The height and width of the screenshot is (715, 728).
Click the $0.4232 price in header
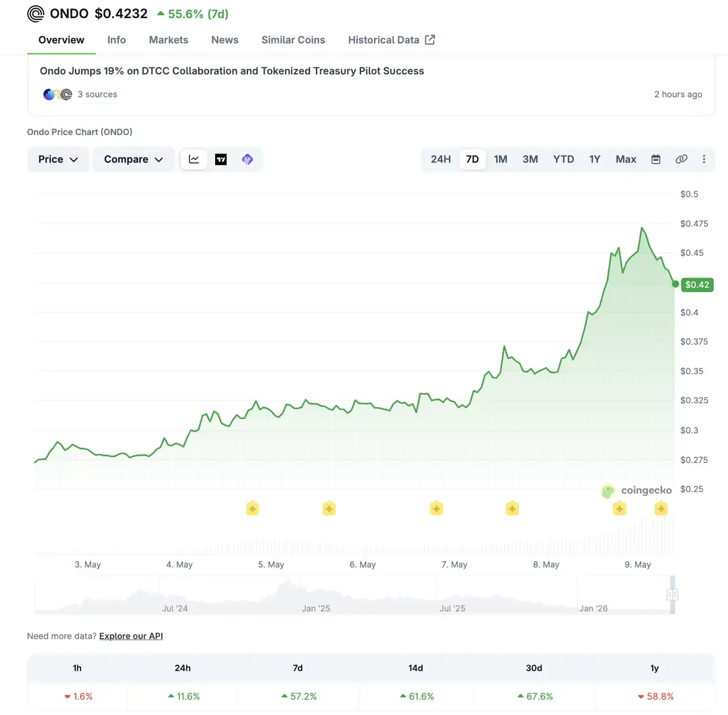[121, 14]
